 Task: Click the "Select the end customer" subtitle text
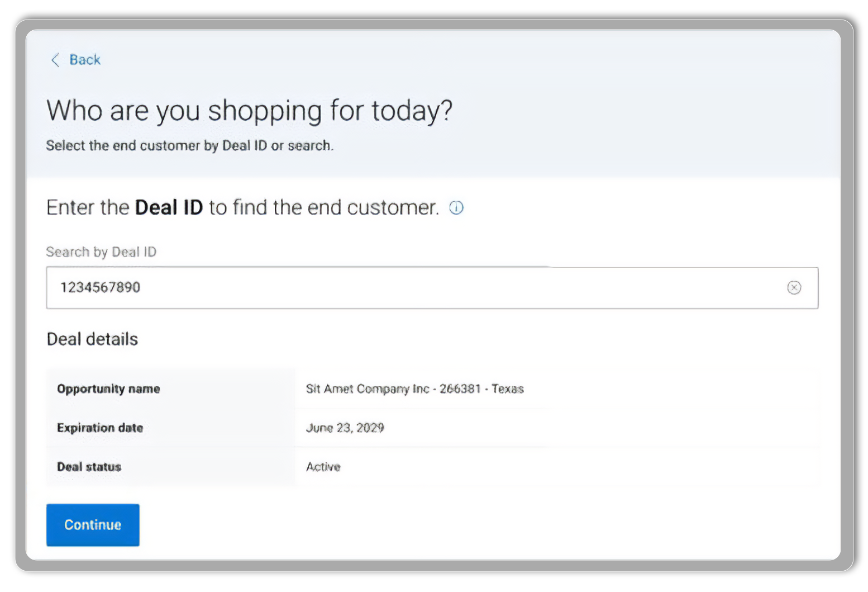click(189, 145)
